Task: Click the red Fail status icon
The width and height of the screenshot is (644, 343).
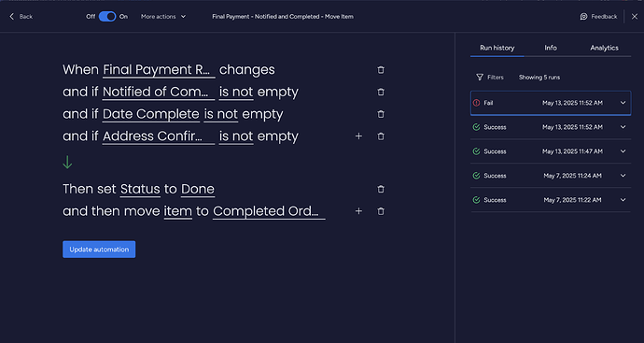Action: pyautogui.click(x=476, y=103)
